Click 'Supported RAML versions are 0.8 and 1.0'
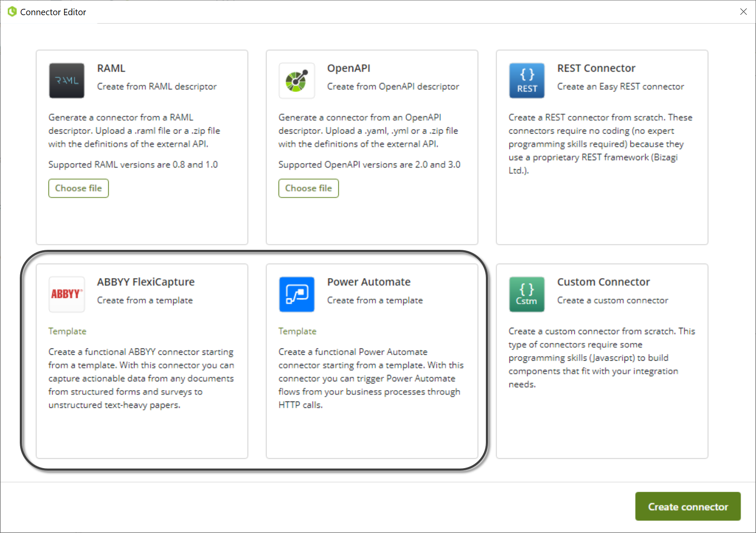The height and width of the screenshot is (533, 756). (133, 165)
